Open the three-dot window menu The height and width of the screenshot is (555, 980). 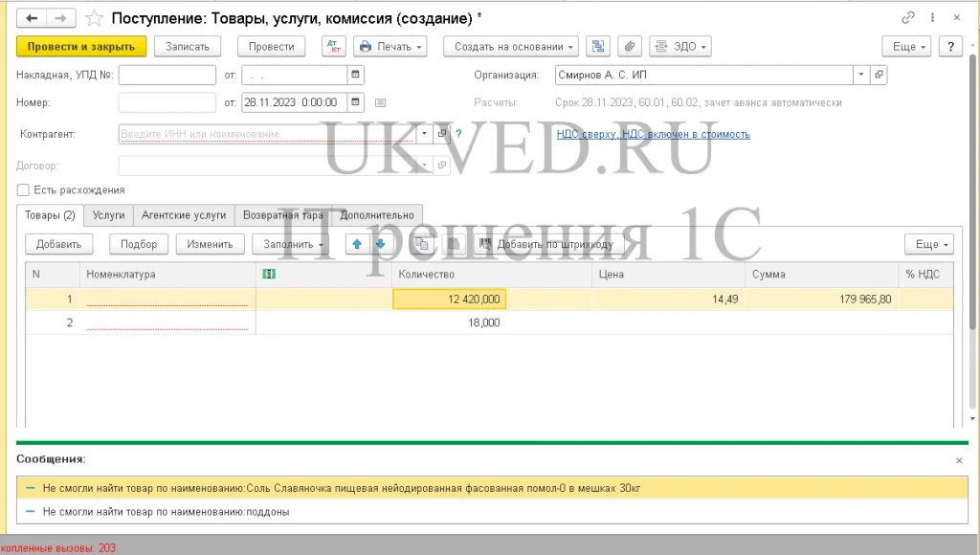(932, 17)
